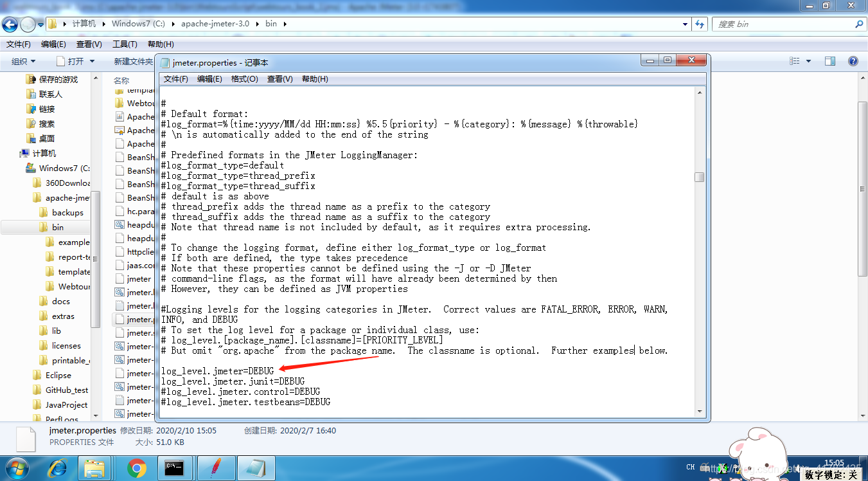The image size is (868, 481).
Task: Select docs folder in the tree
Action: tap(54, 301)
